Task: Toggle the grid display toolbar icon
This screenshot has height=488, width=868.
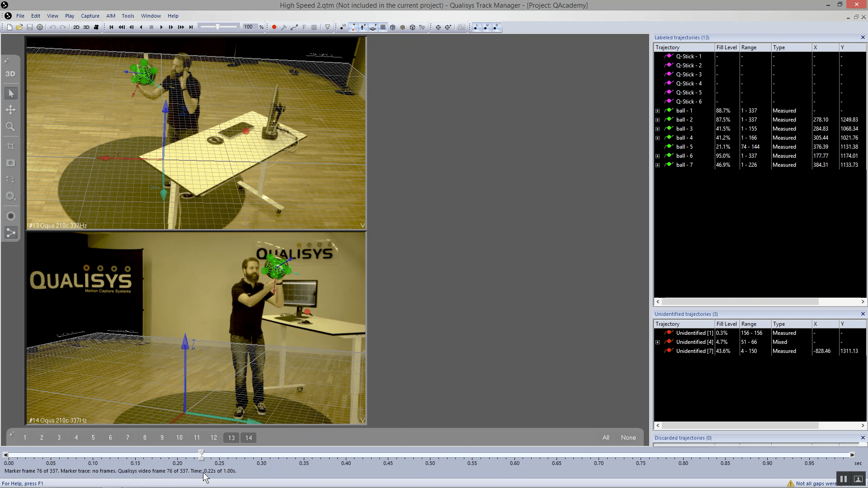Action: click(383, 27)
